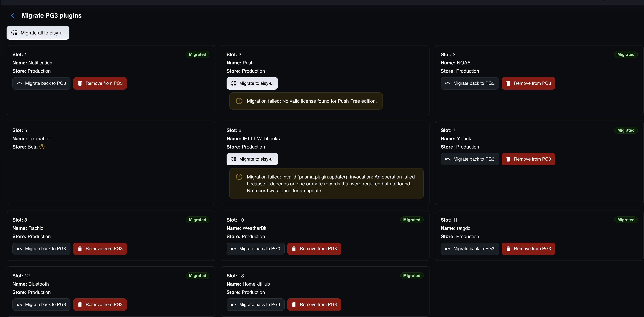This screenshot has height=317, width=644.
Task: Click undo icon on Bluetooth's Migrate back button
Action: point(19,304)
